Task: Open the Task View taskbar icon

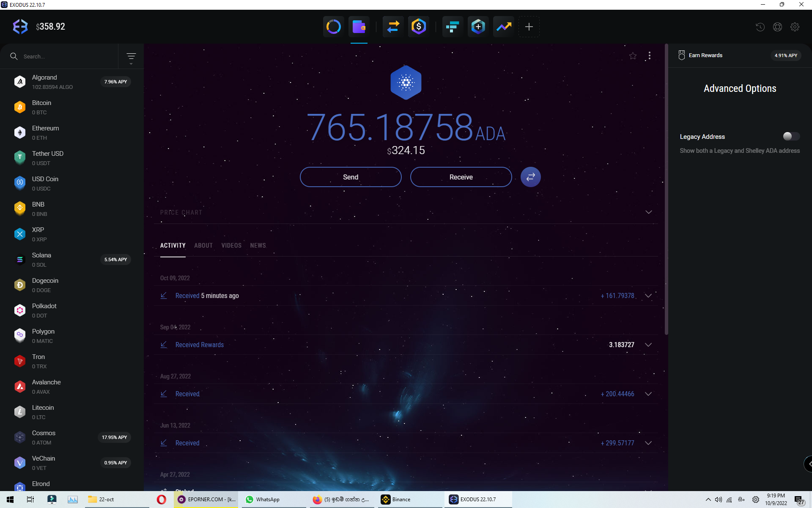Action: click(30, 500)
